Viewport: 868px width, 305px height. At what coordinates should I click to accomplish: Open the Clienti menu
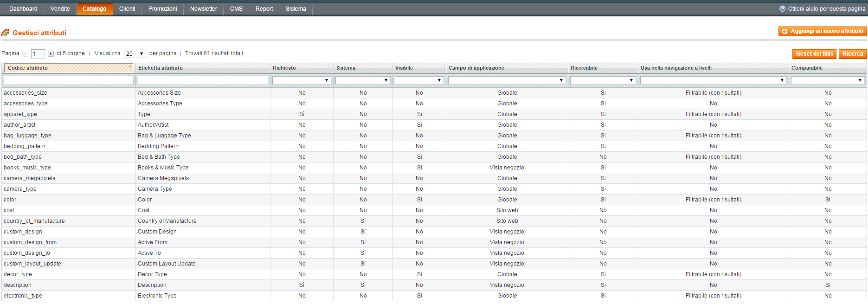point(127,9)
